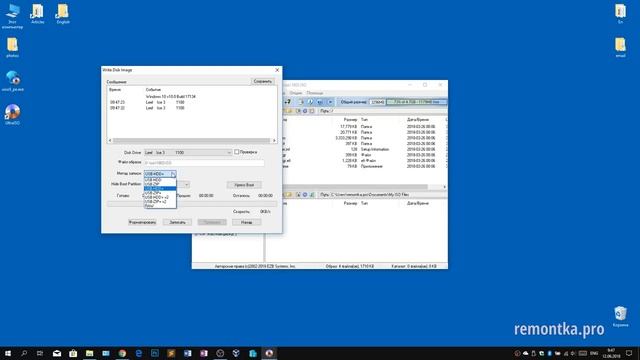
Task: Choose USB-HDD from write method list
Action: tap(160, 180)
